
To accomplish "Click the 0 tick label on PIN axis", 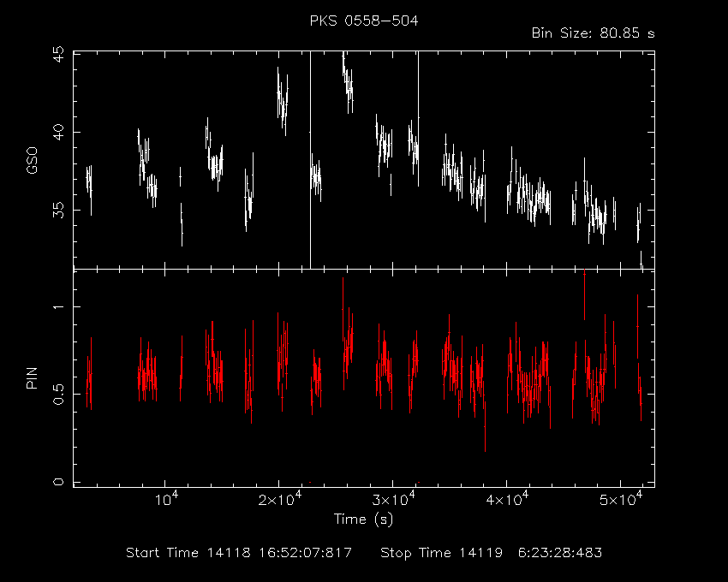I will click(58, 482).
